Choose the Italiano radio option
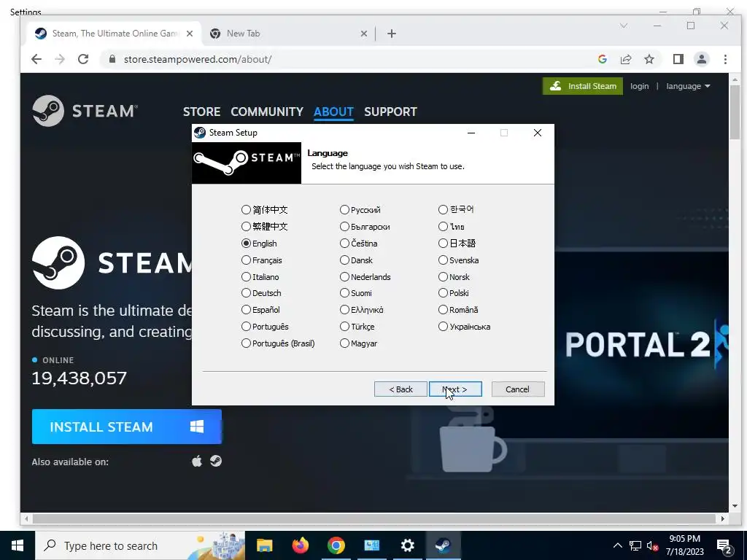 tap(246, 276)
